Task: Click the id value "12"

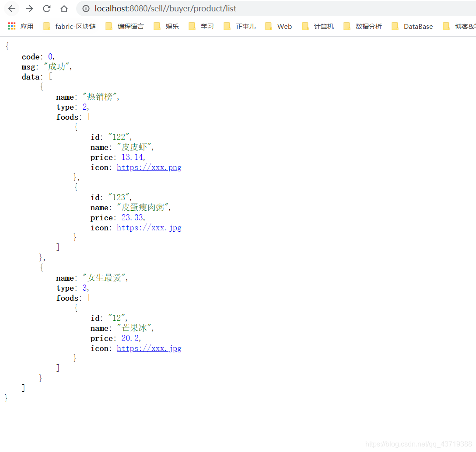Action: (x=116, y=318)
